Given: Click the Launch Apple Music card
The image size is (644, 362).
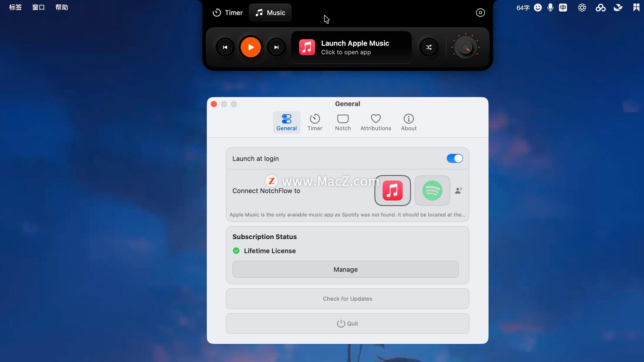Looking at the screenshot, I should point(351,47).
